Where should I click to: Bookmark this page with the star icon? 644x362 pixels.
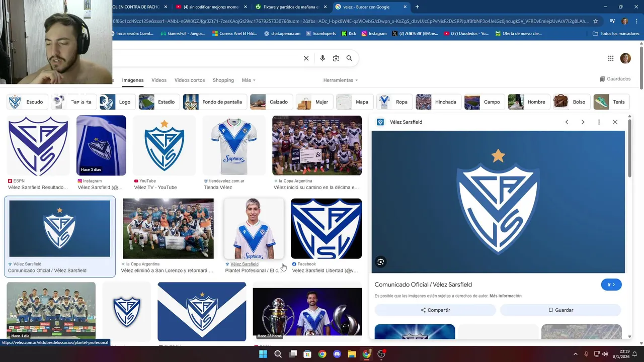click(596, 21)
